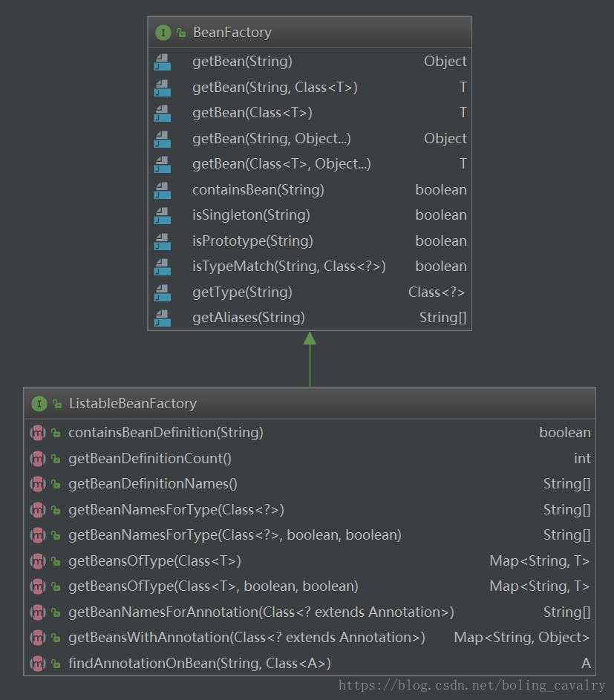Click the icon next to containsBean(String)
Screen dimensions: 614x700
pyautogui.click(x=162, y=190)
